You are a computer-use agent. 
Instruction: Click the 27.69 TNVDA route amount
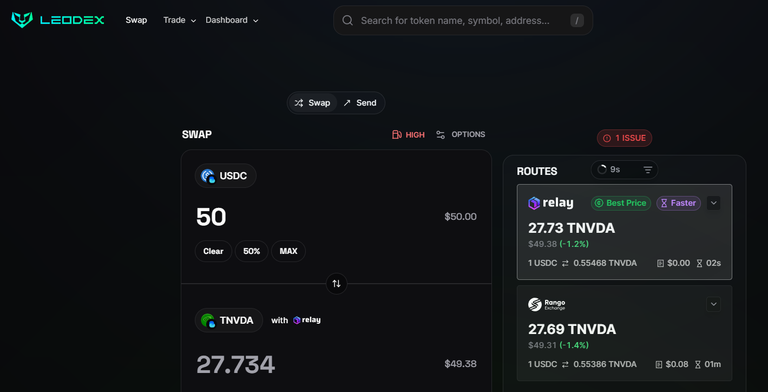572,329
